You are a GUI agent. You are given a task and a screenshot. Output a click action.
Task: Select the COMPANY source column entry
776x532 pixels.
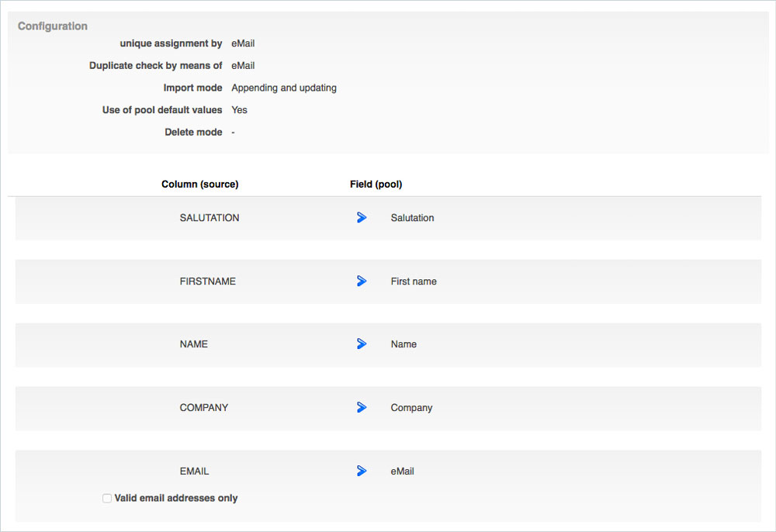tap(204, 408)
